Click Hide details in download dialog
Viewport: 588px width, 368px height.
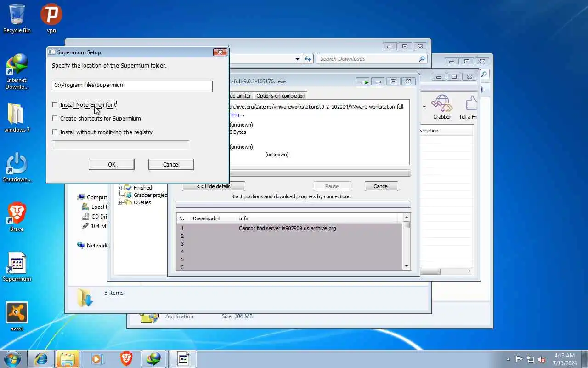(x=214, y=186)
